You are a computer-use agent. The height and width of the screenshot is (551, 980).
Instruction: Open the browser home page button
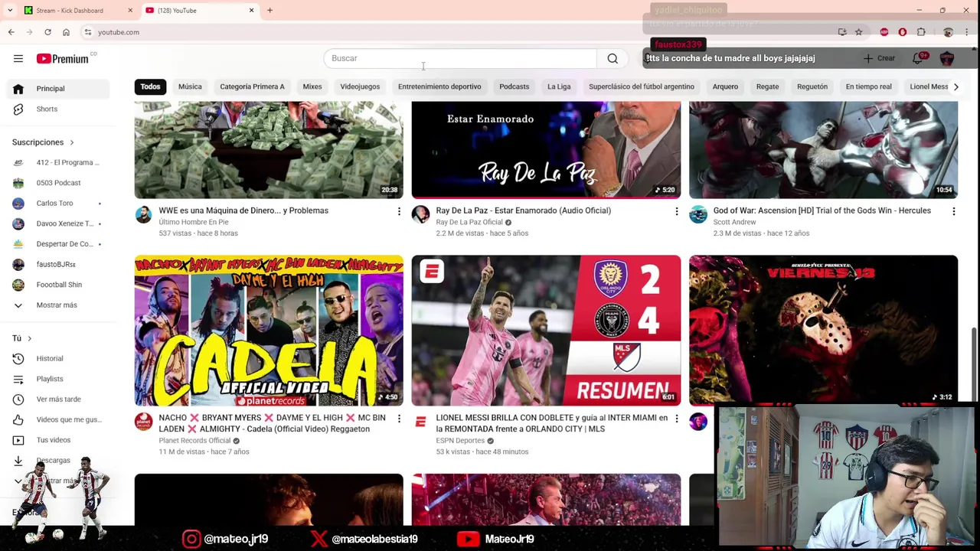tap(66, 32)
